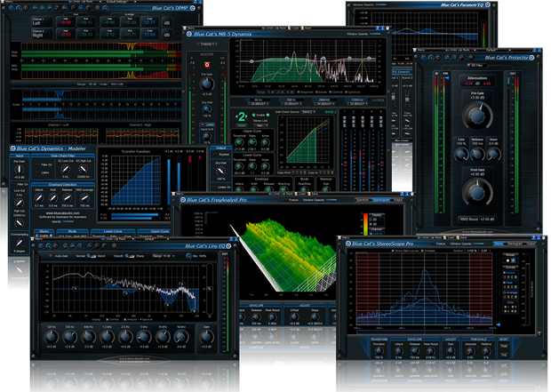Open the Range 10 dB dropdown in Liny EQ

click(x=164, y=256)
